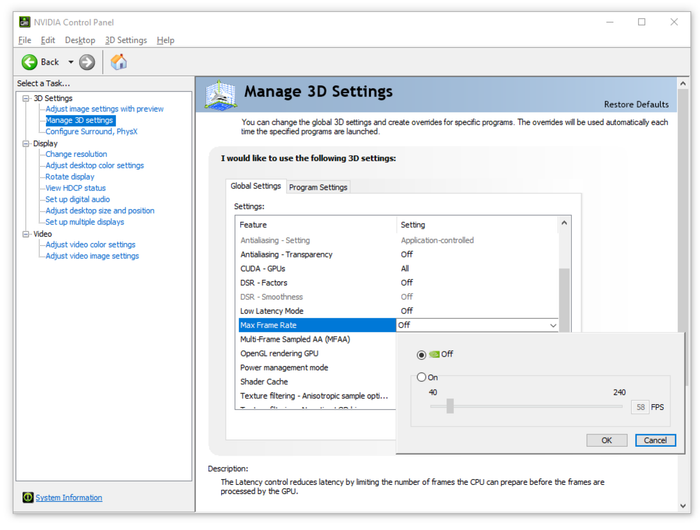The width and height of the screenshot is (700, 530).
Task: Open the 3D Settings menu
Action: click(x=126, y=40)
